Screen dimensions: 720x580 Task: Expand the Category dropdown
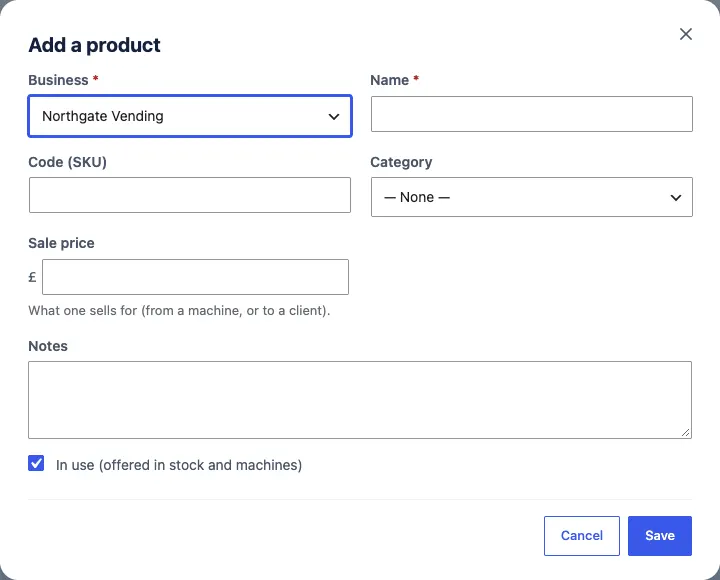pos(532,197)
